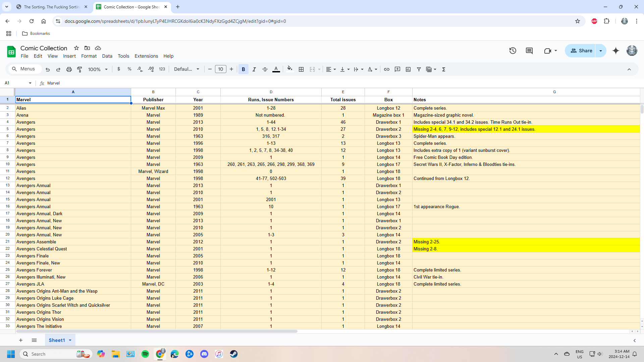
Task: Click the Insert comment icon
Action: pos(397,69)
